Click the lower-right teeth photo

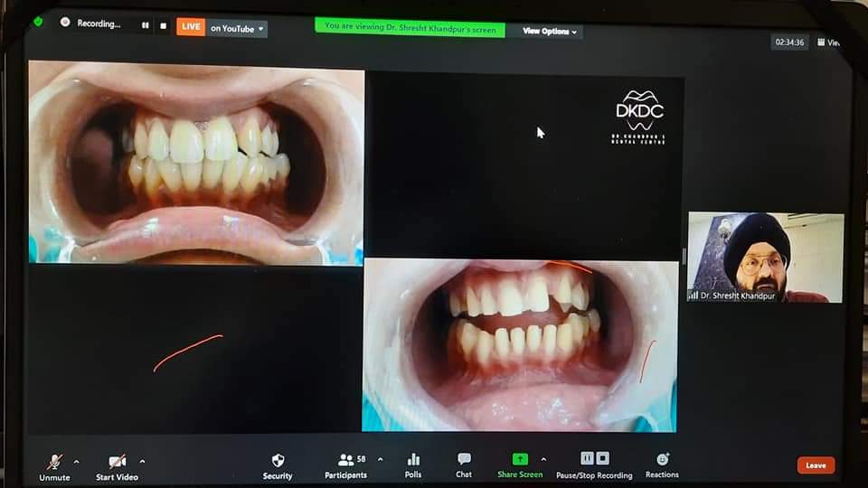click(519, 345)
